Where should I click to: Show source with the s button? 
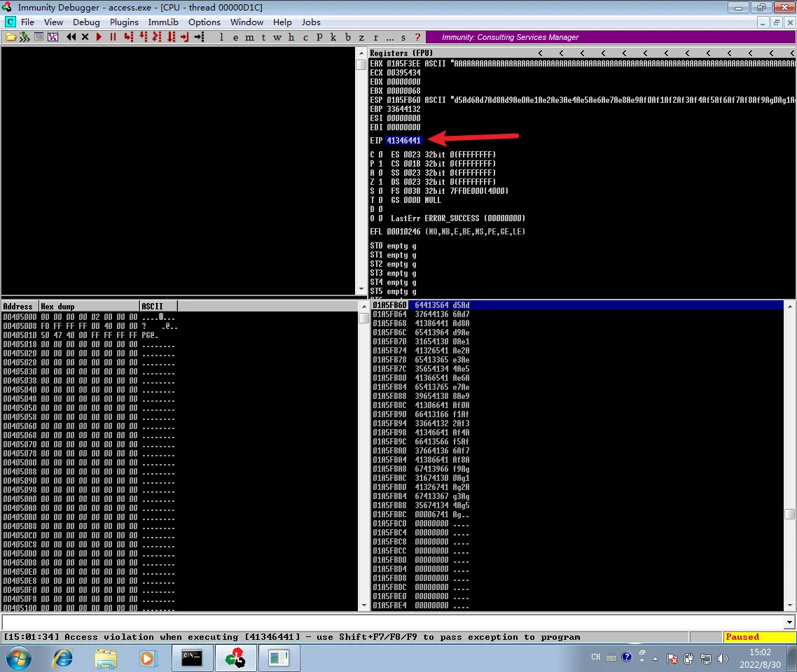tap(403, 37)
